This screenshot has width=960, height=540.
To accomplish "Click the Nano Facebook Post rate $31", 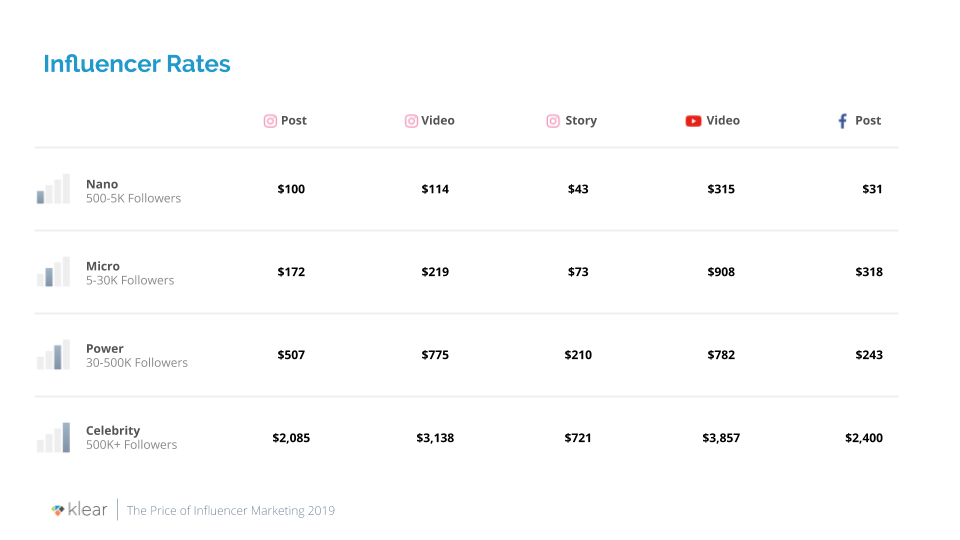I will (872, 189).
